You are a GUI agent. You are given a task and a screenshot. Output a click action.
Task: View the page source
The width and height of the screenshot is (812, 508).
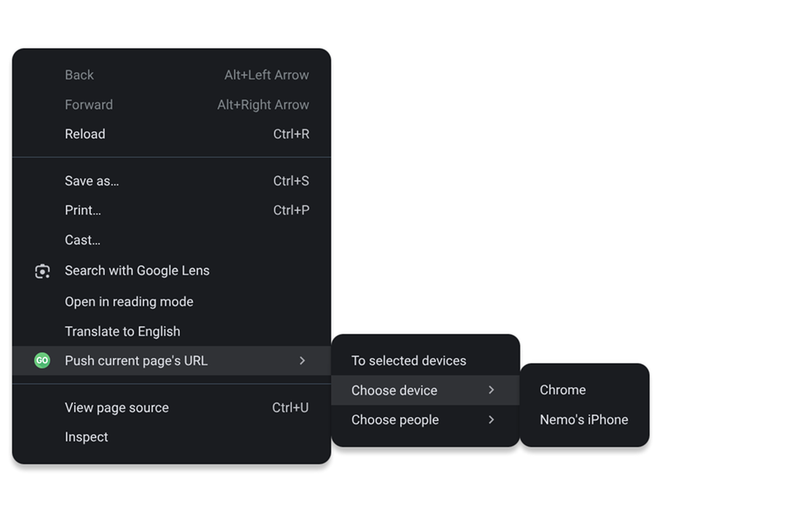[117, 407]
